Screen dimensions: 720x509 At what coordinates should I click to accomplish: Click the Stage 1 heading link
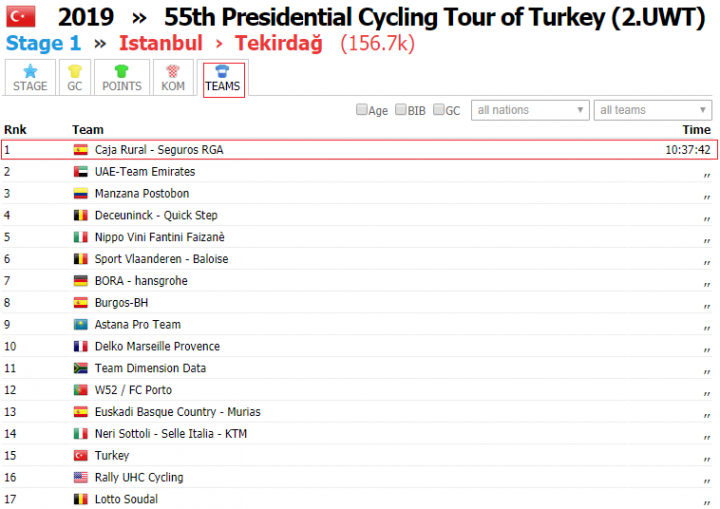point(43,44)
